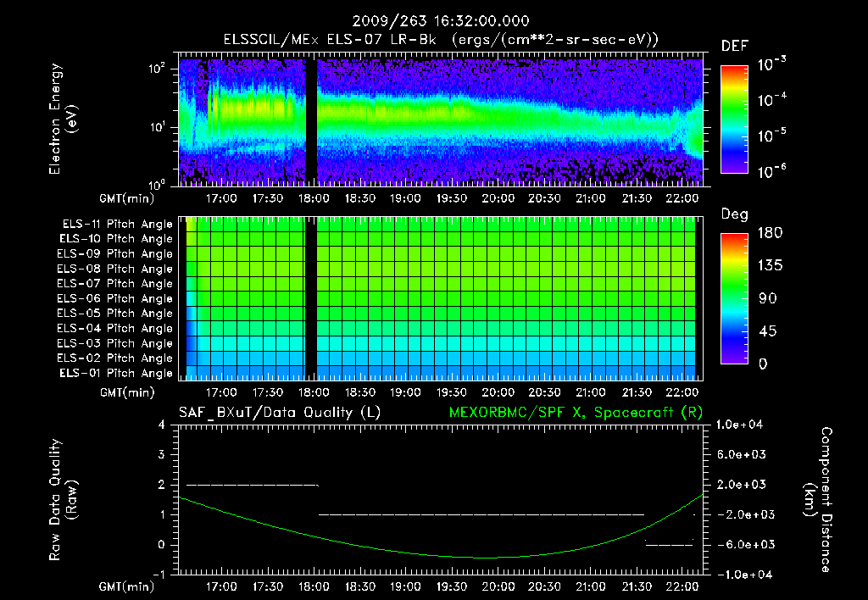Click the 2.0e+03 value on distance axis
The width and height of the screenshot is (868, 600).
tap(741, 484)
